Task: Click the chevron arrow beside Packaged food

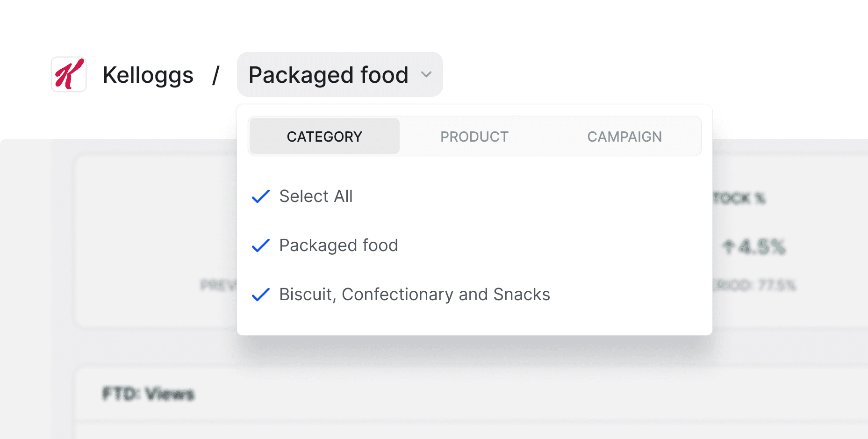Action: (x=426, y=74)
